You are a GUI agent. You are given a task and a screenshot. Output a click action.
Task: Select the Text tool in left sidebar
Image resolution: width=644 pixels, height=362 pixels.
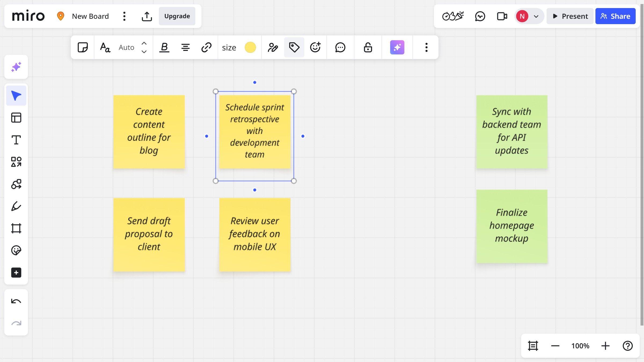point(16,140)
